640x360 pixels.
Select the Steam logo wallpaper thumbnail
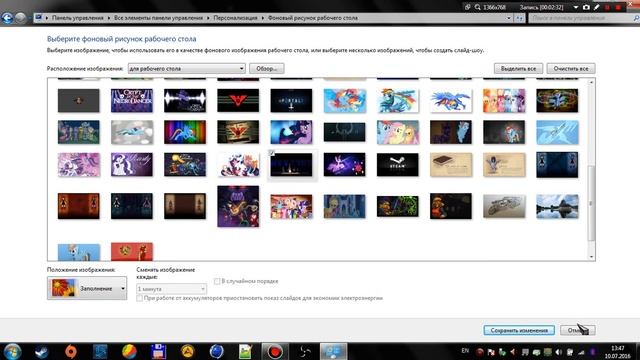pyautogui.click(x=398, y=164)
